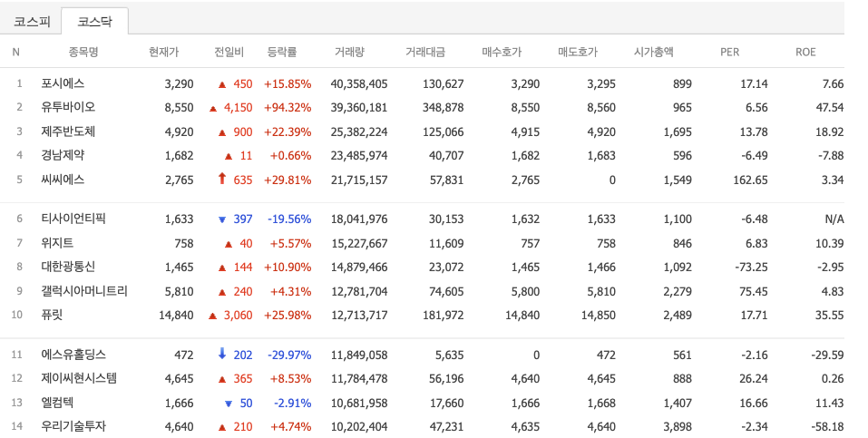Screen dimensions: 868x438
Task: Click the lower-limit arrow beside 202
Action: [222, 354]
